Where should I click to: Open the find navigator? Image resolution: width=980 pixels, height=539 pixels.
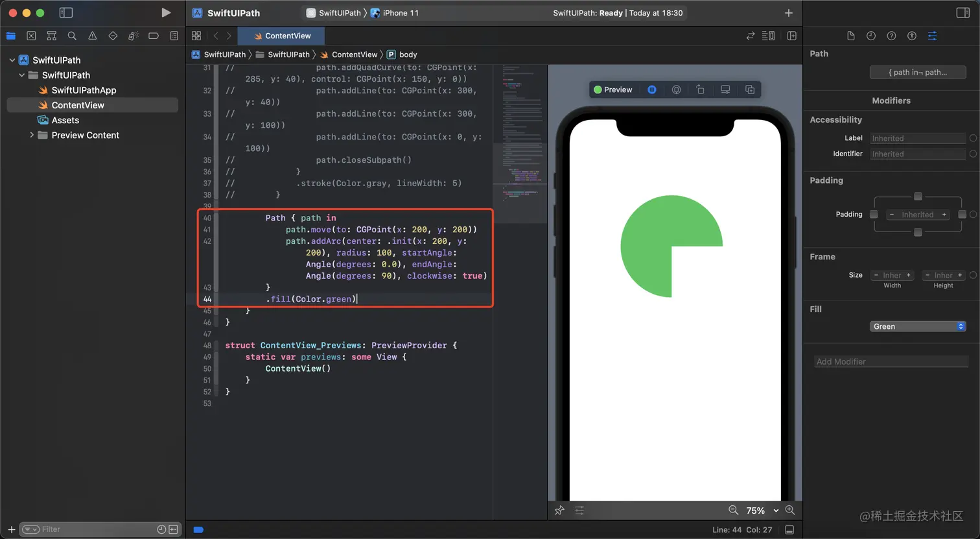coord(72,36)
